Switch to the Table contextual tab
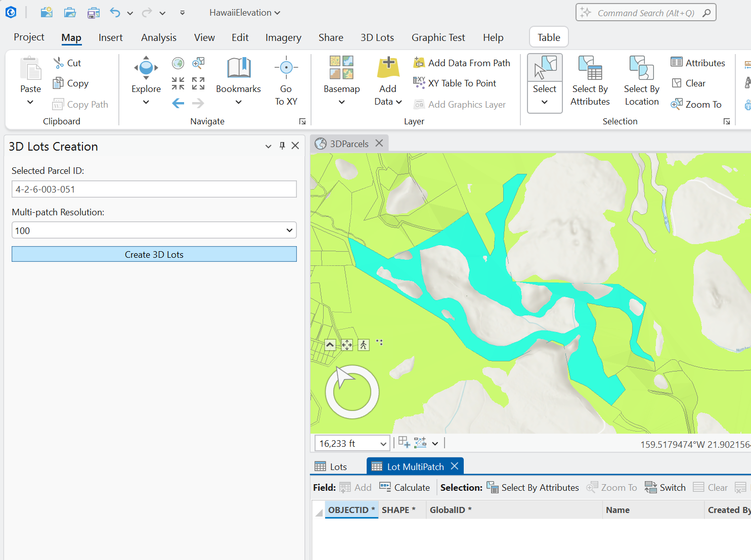The height and width of the screenshot is (560, 751). [x=549, y=37]
